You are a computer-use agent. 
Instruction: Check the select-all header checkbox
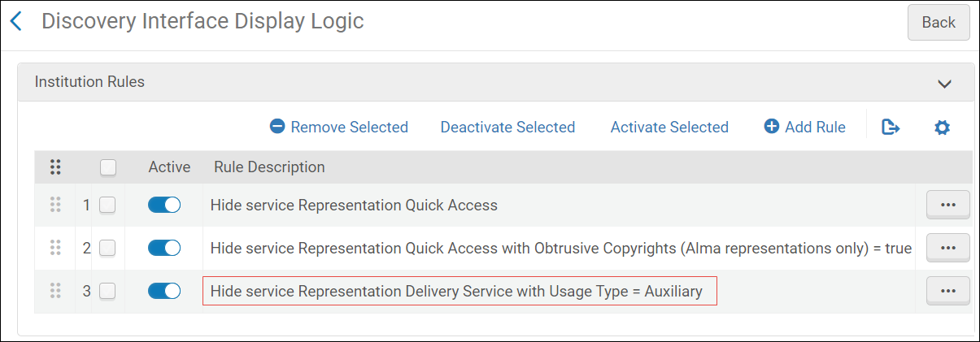click(x=107, y=167)
